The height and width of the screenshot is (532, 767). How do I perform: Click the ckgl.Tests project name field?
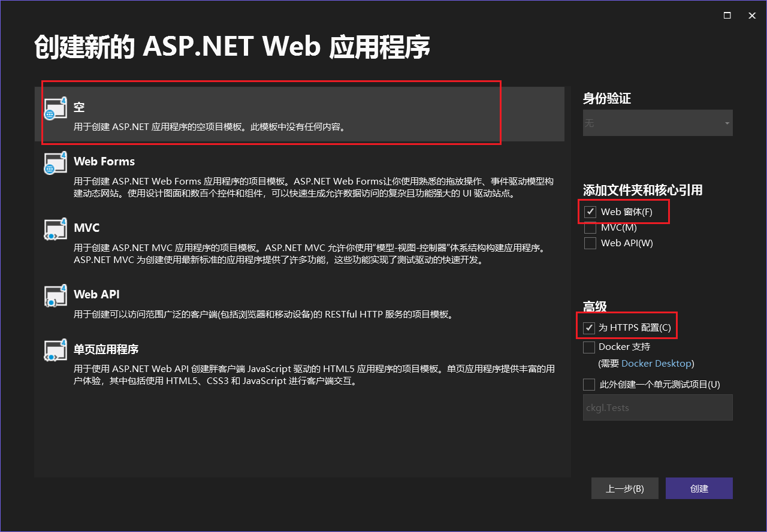[x=658, y=407]
